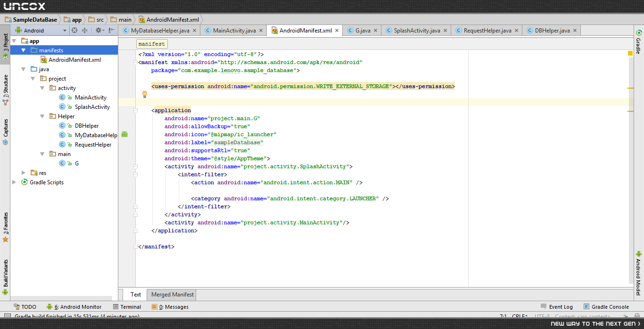
Task: Fold the intent-filter tag in the gutter
Action: (x=135, y=174)
